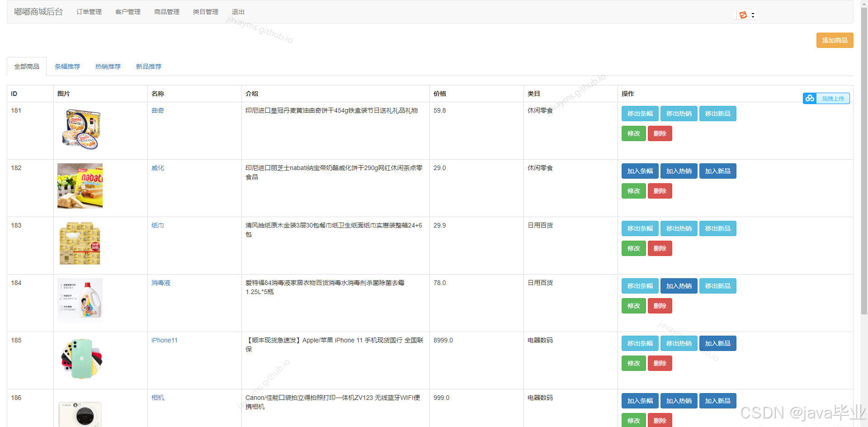Click 加入条幅 for product 182 威化

point(640,171)
